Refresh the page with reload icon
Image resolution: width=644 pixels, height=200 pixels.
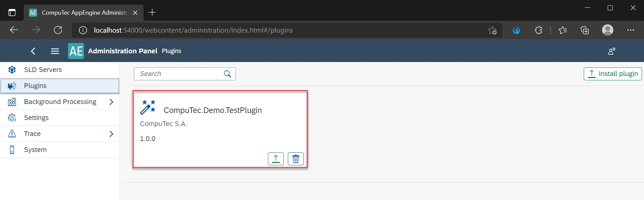click(x=58, y=30)
